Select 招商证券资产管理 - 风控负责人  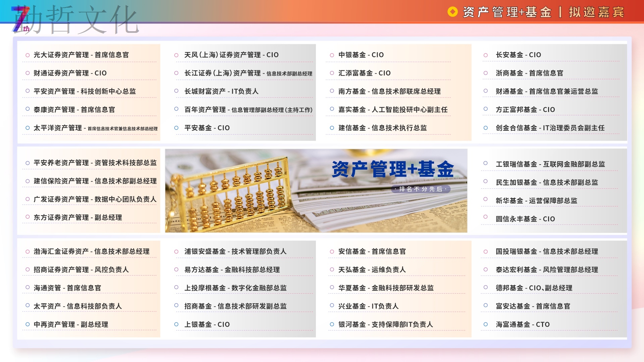click(81, 270)
